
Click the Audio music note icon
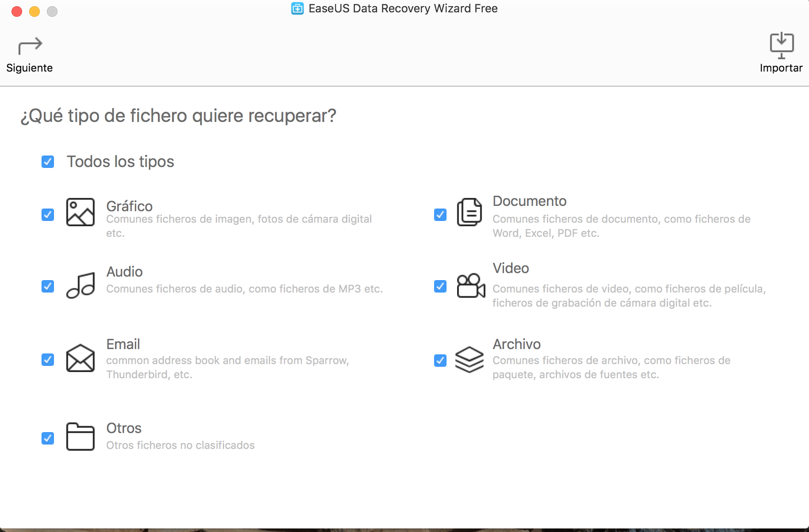pos(80,285)
